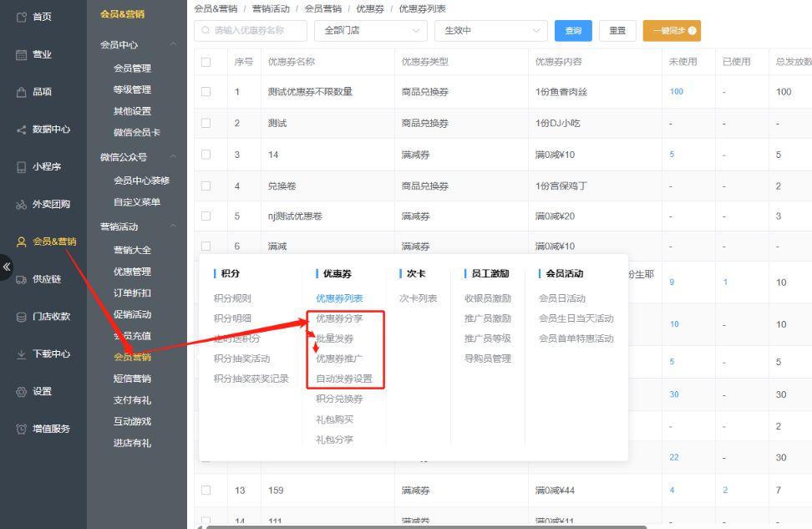Screen dimensions: 812x529
Task: Open 优惠券分享 in popup menu
Action: click(339, 318)
